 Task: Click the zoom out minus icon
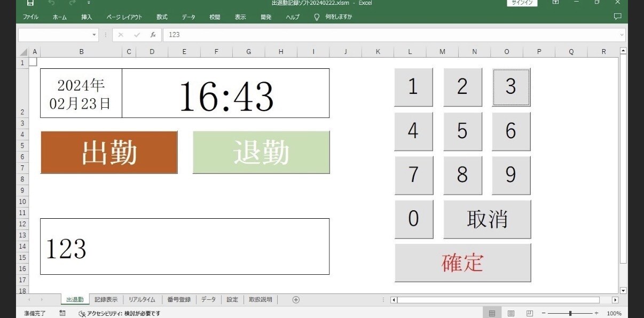(544, 313)
